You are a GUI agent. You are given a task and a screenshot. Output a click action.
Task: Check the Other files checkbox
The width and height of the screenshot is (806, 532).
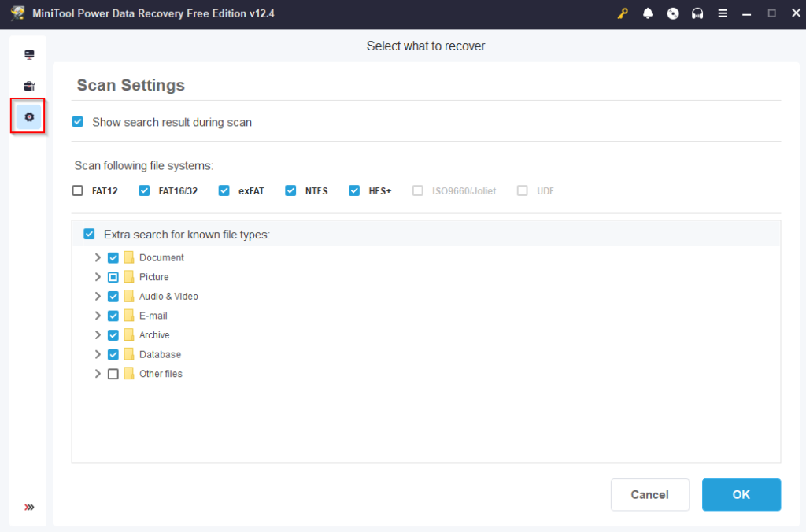click(113, 374)
